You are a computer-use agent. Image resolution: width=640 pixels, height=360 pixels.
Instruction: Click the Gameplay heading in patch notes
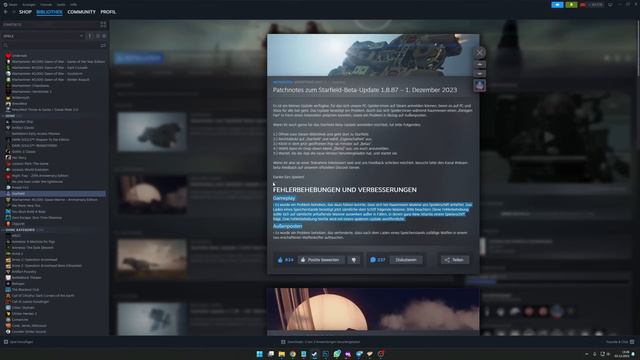point(284,198)
